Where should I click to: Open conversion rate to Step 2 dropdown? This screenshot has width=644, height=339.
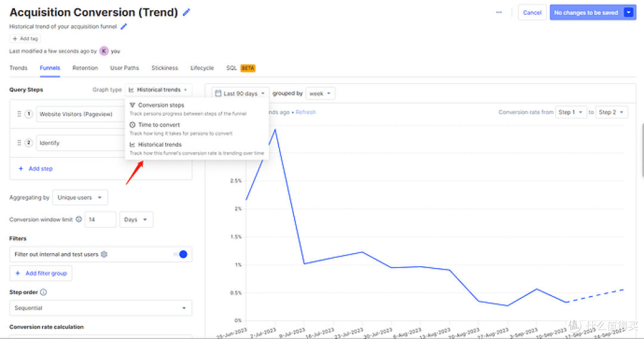[x=611, y=112]
